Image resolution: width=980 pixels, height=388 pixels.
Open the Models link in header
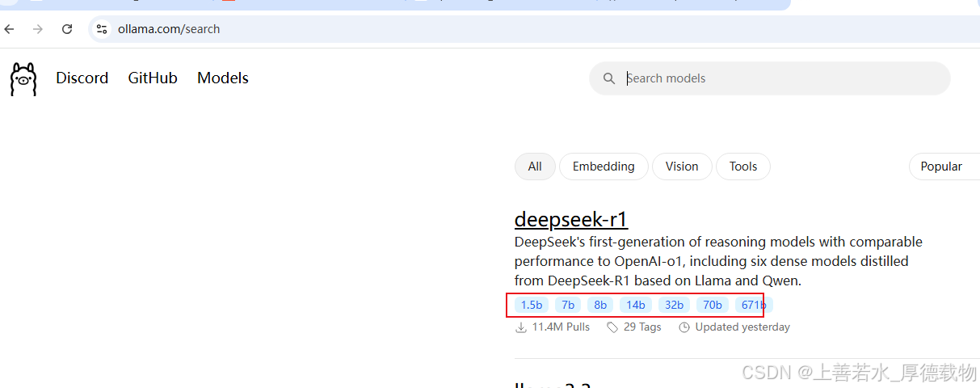pos(223,78)
